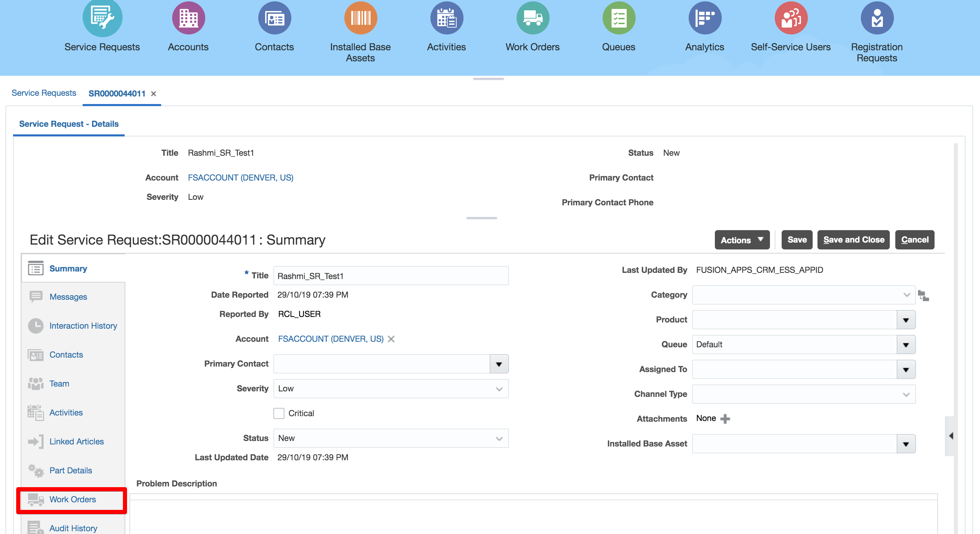
Task: Click the Work Orders truck icon in header
Action: [532, 18]
